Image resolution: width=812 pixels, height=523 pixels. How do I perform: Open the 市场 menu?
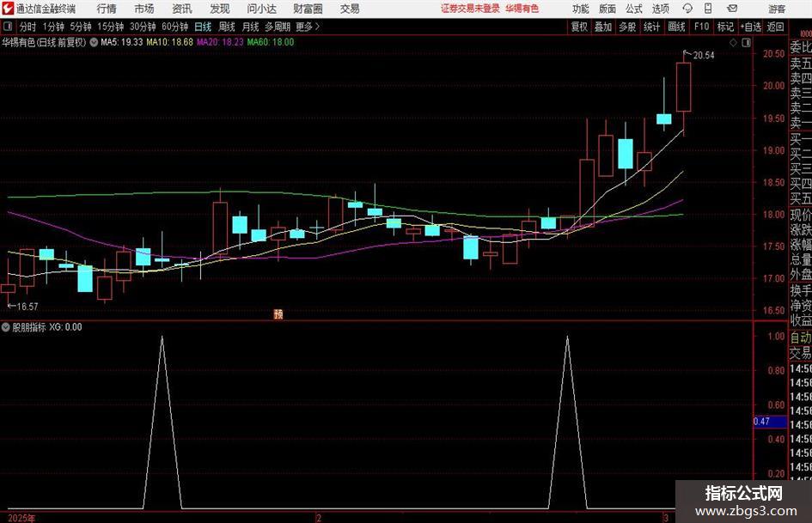pyautogui.click(x=144, y=9)
